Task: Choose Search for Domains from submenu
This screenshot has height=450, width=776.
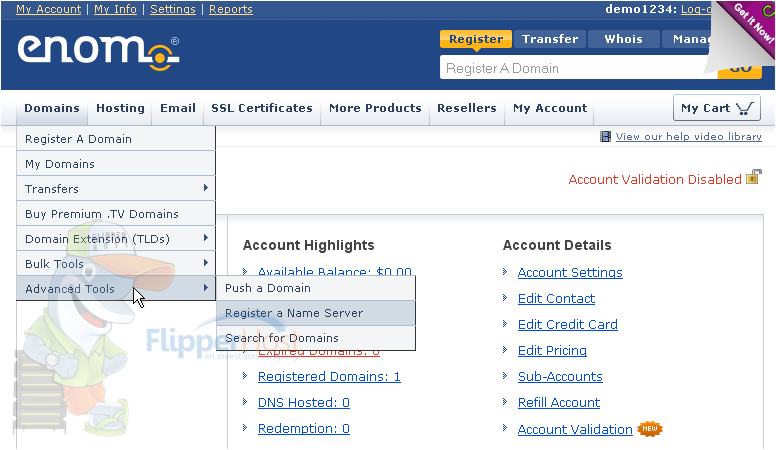Action: click(x=316, y=338)
